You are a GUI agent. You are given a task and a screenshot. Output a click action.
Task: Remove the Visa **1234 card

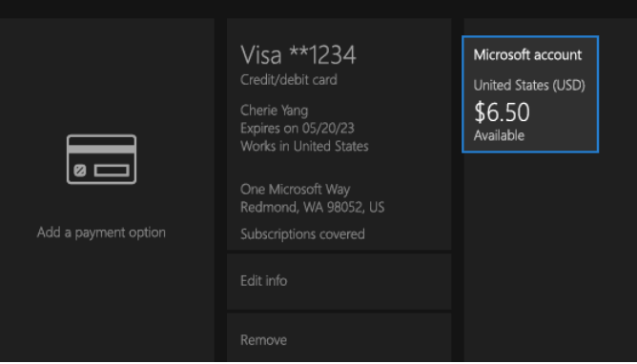point(339,337)
